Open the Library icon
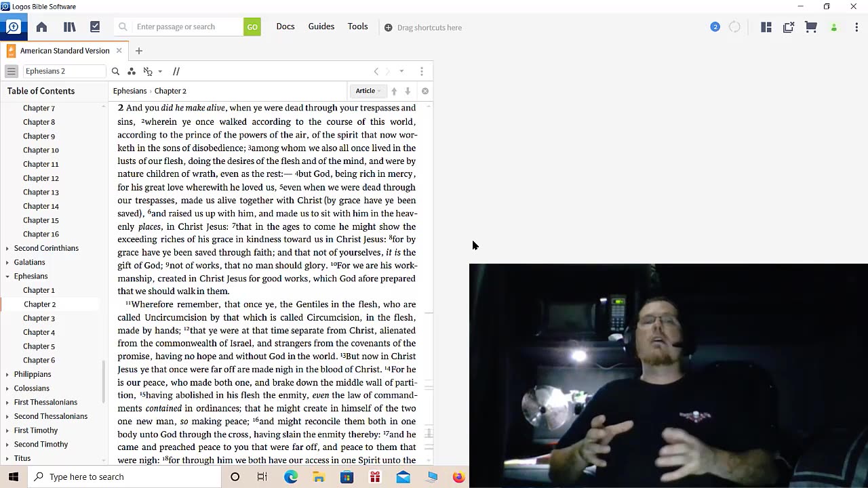The image size is (868, 488). tap(69, 27)
